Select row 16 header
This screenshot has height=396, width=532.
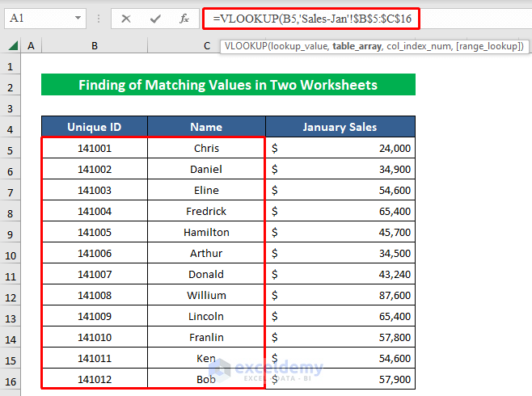(11, 379)
